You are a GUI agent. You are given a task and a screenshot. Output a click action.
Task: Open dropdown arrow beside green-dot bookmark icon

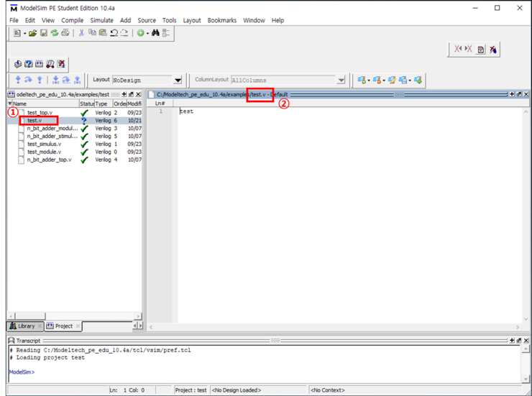[369, 80]
